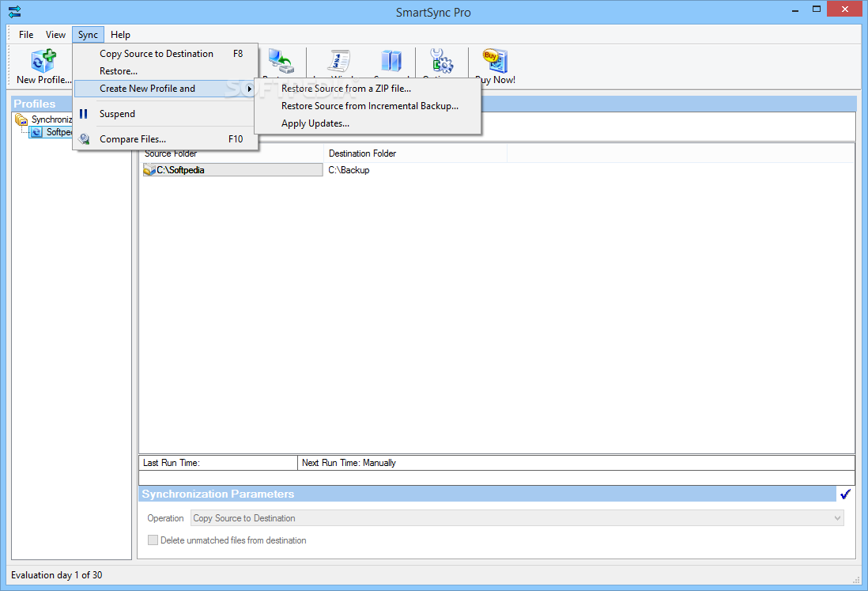Open the Help menu
868x591 pixels.
coord(120,34)
